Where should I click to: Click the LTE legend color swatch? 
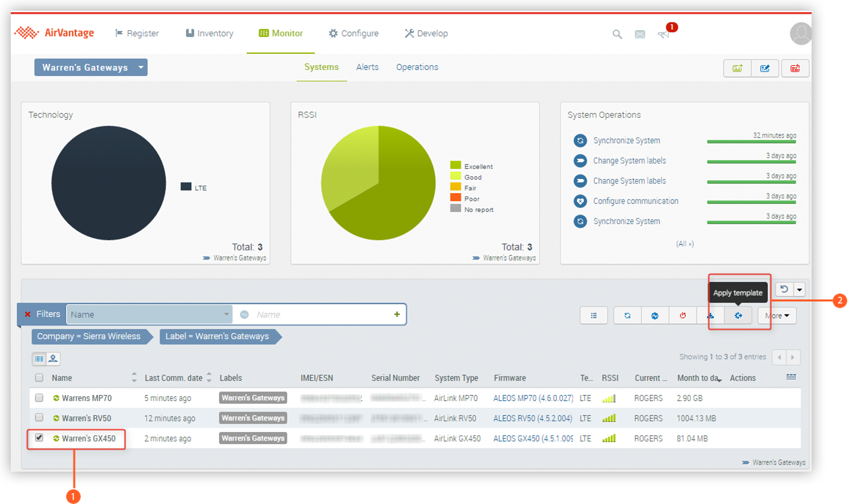point(186,187)
